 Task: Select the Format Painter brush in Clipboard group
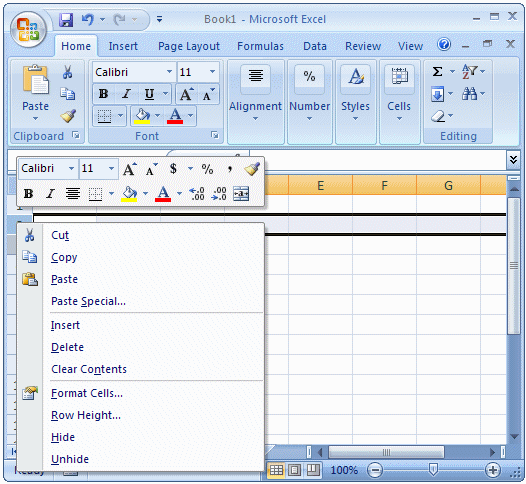pyautogui.click(x=68, y=116)
